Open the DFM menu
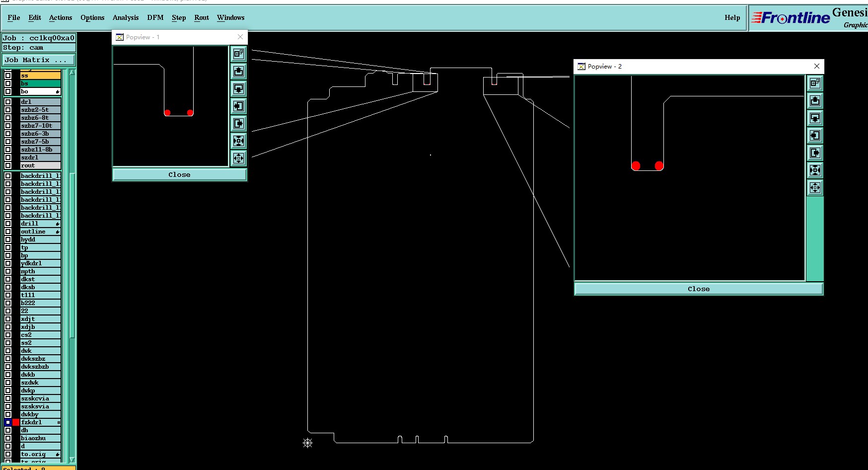This screenshot has height=470, width=868. 155,18
